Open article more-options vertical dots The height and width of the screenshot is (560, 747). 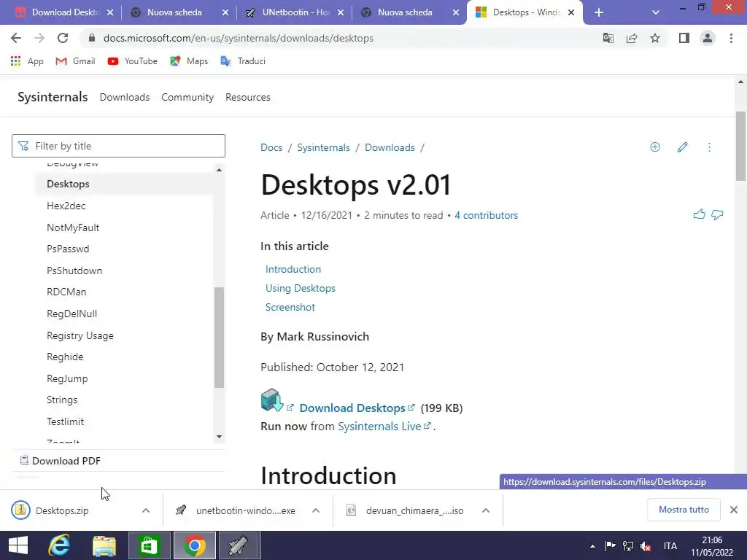tap(709, 147)
